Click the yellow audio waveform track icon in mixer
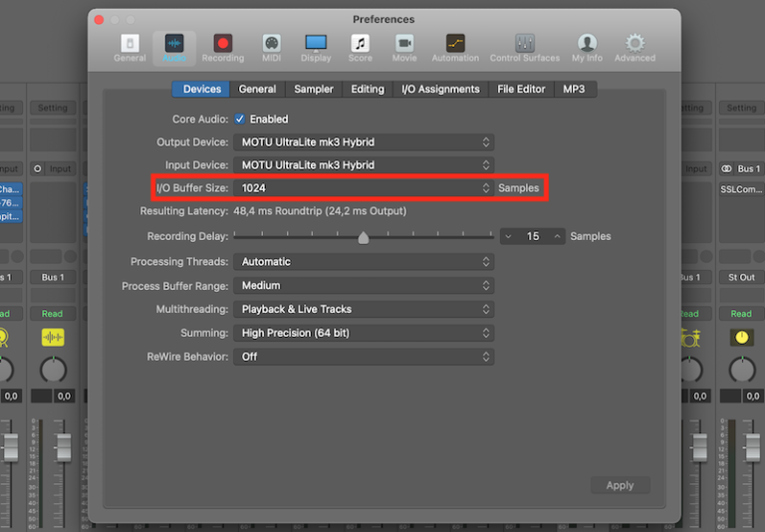765x532 pixels. 53,337
